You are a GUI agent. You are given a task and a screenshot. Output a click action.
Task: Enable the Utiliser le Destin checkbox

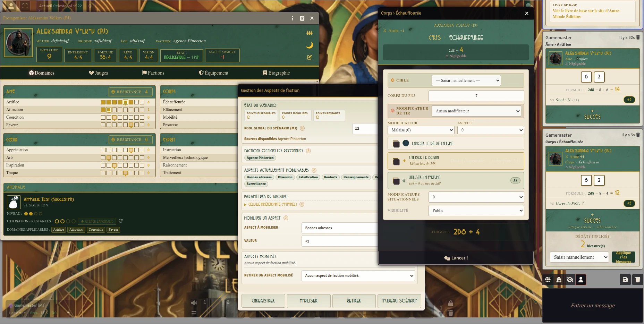[396, 161]
